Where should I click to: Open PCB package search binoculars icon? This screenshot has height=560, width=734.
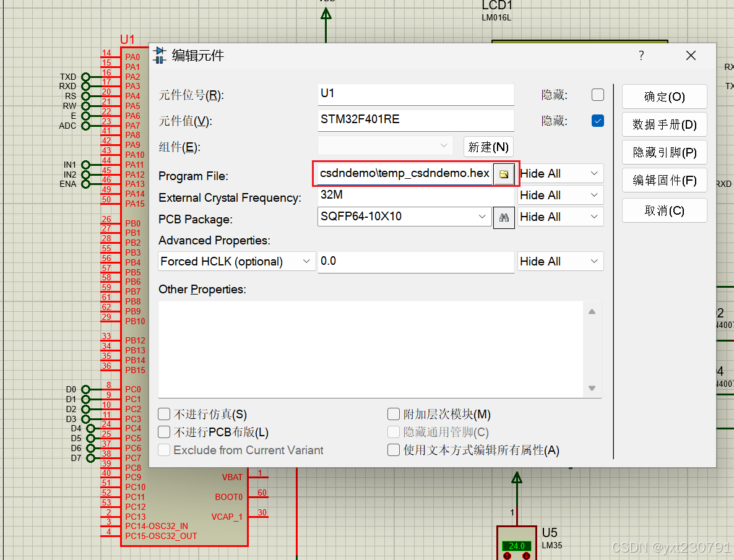[504, 217]
